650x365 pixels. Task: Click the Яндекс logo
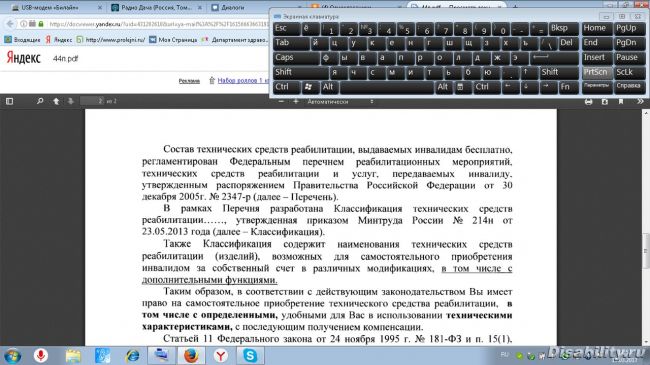click(x=24, y=58)
